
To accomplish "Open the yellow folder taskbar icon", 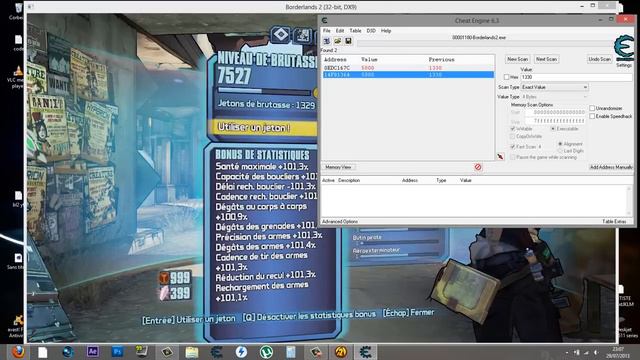I will point(191,352).
